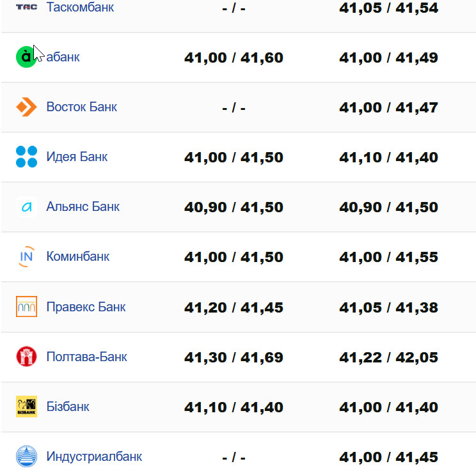The image size is (476, 473).
Task: Click the Альянс Банк logo icon
Action: pos(26,206)
